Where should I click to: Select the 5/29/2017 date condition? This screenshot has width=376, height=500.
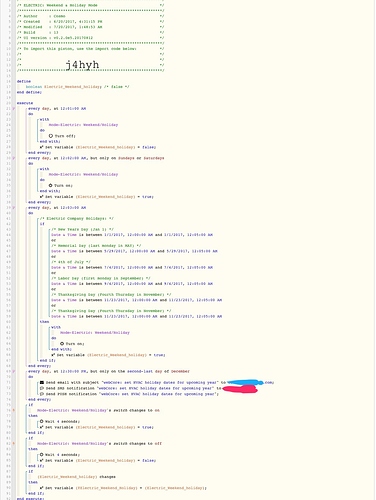click(x=134, y=251)
